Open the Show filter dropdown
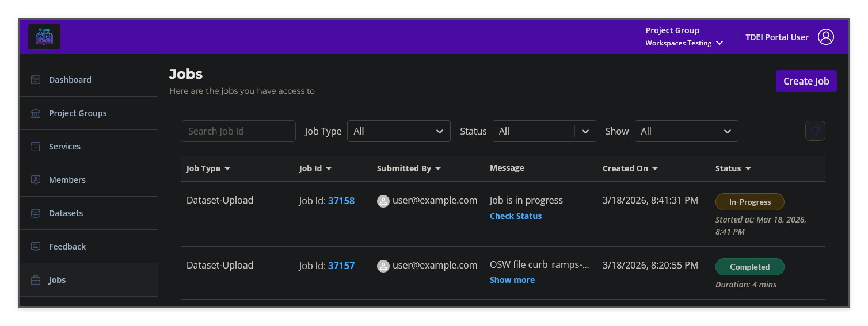 click(x=687, y=131)
